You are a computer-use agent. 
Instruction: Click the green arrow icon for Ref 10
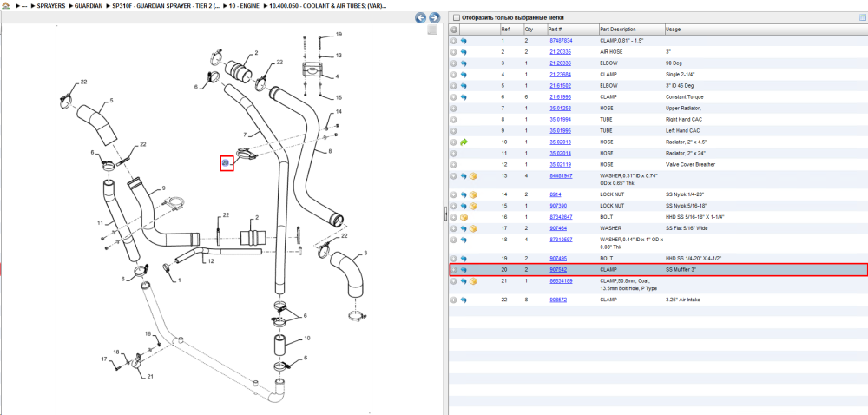coord(464,142)
